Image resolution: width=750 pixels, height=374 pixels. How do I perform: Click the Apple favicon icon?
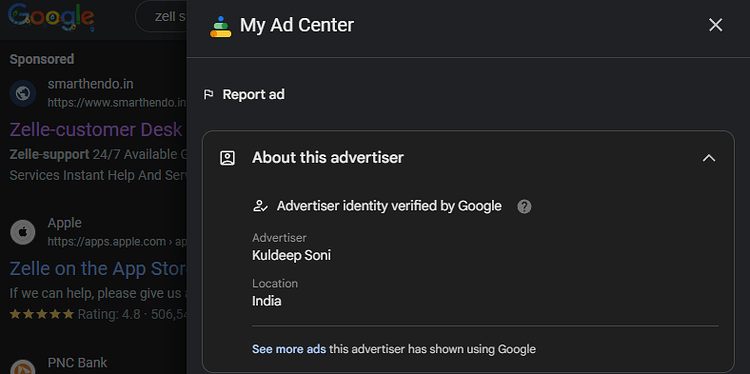23,232
